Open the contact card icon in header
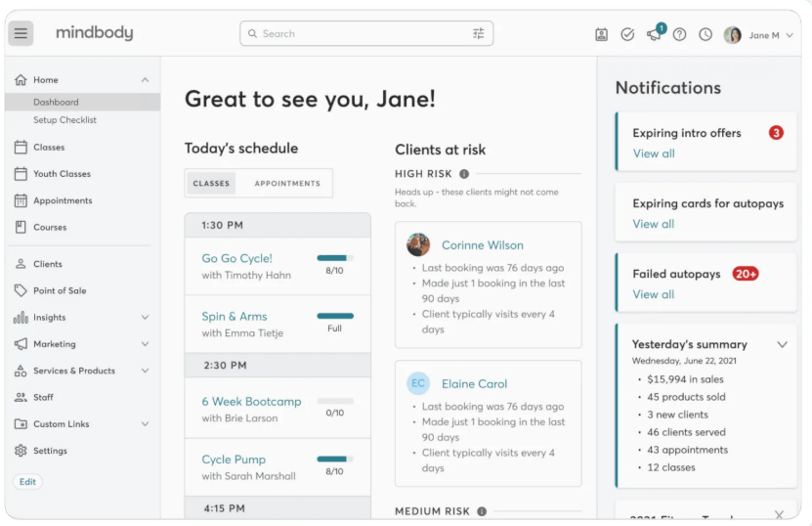Image resolution: width=812 pixels, height=526 pixels. [x=602, y=34]
